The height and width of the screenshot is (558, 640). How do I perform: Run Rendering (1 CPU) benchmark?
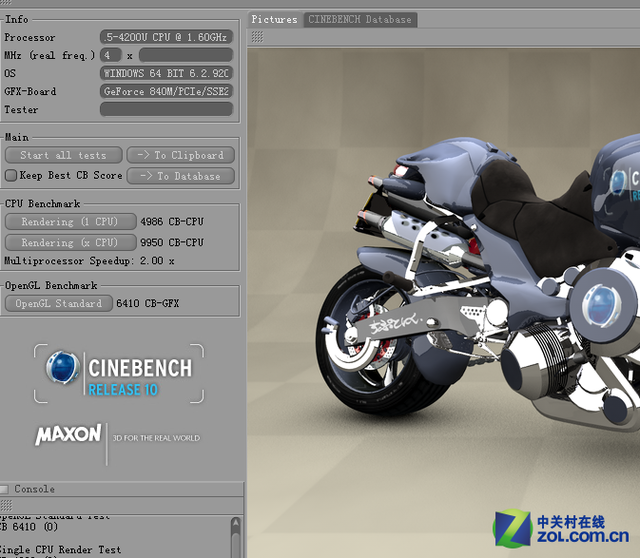[70, 222]
